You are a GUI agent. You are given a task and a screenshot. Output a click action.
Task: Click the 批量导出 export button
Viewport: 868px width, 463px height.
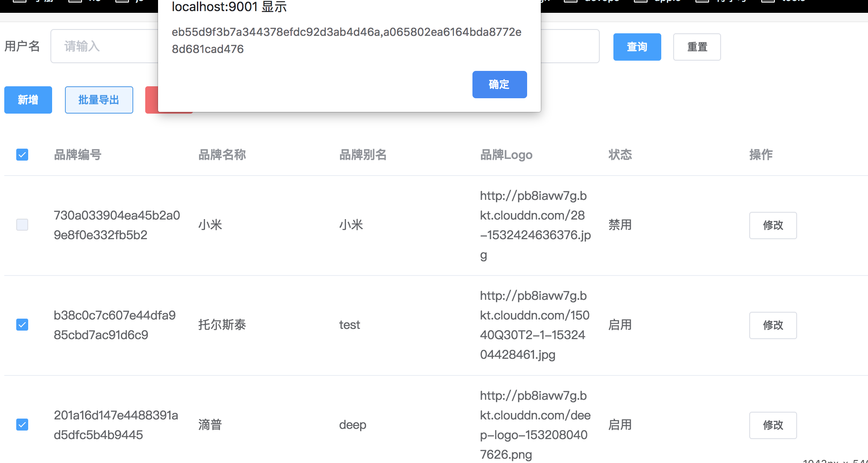[99, 100]
